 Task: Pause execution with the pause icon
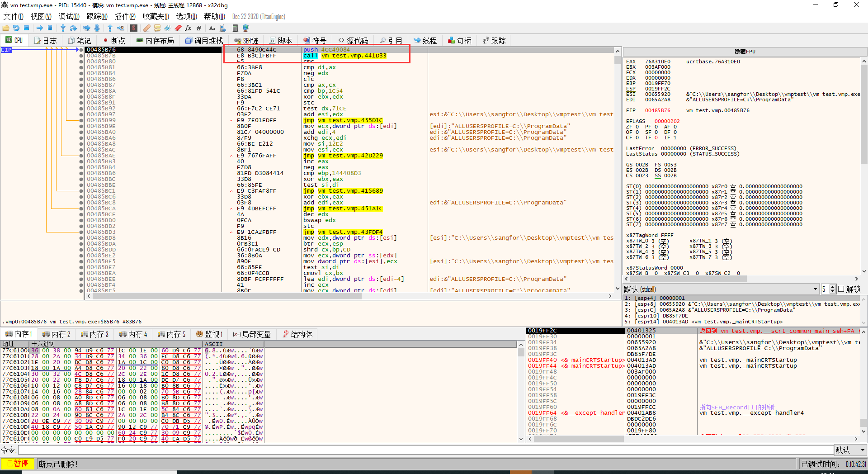click(x=49, y=28)
